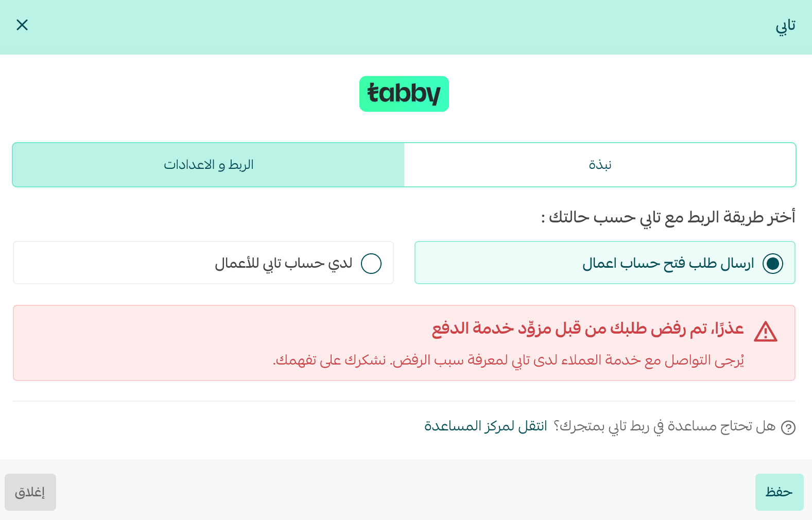Switch to the نبذة tab
Image resolution: width=812 pixels, height=520 pixels.
(x=600, y=165)
